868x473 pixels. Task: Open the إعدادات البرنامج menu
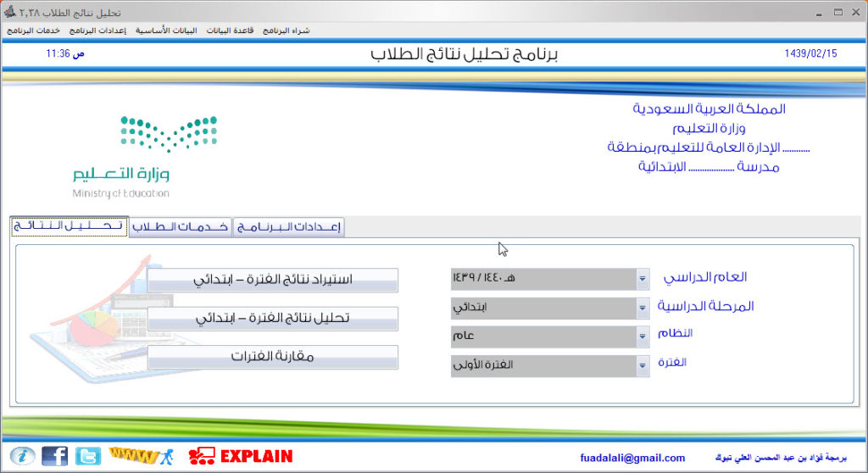tap(97, 31)
